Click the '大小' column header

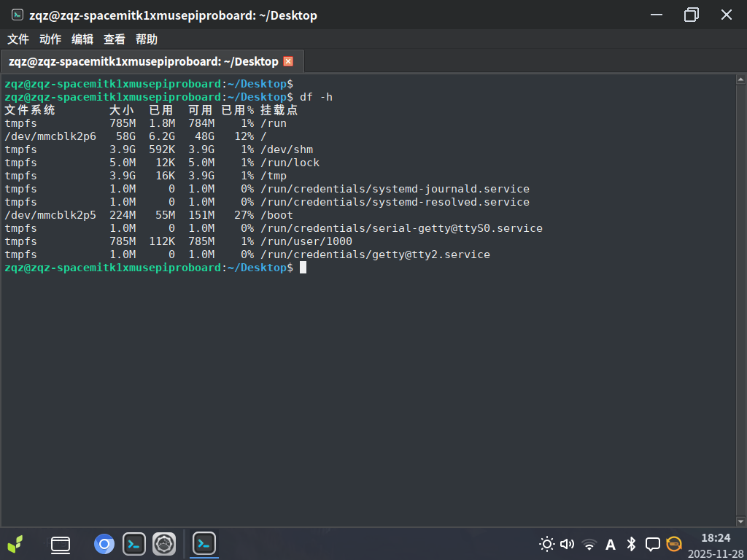[122, 111]
